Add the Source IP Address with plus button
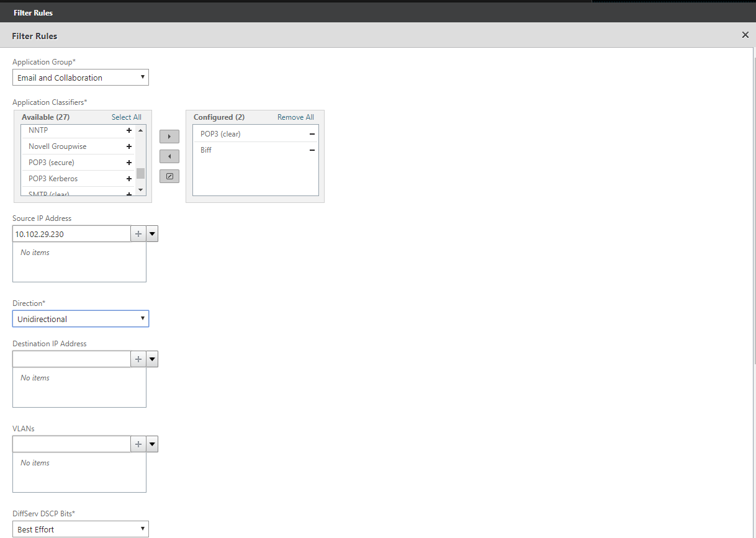Image resolution: width=756 pixels, height=538 pixels. point(138,234)
